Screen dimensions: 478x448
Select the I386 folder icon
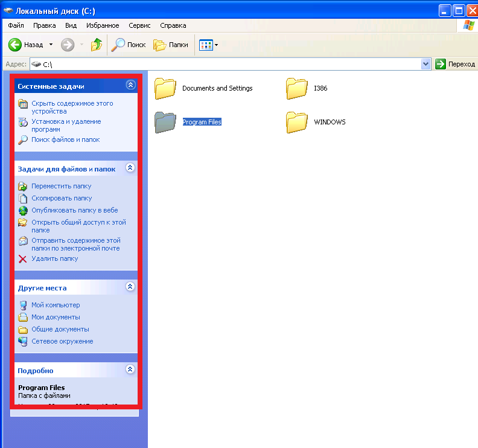pyautogui.click(x=297, y=88)
